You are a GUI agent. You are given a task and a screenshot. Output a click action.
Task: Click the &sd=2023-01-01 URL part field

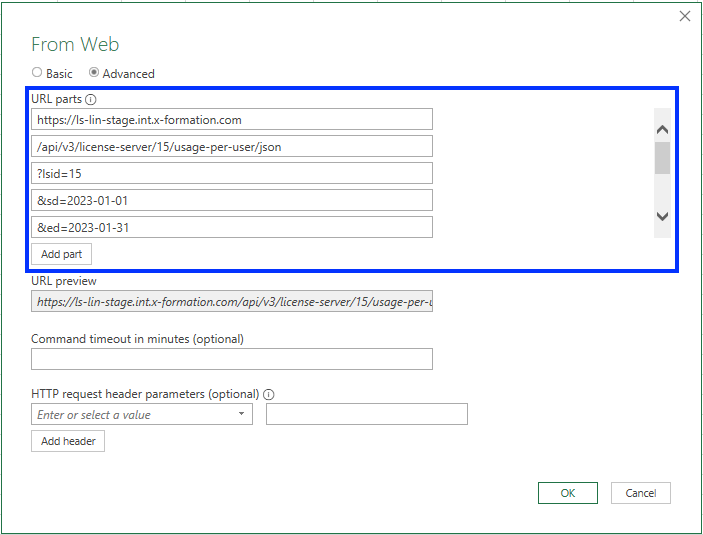232,200
